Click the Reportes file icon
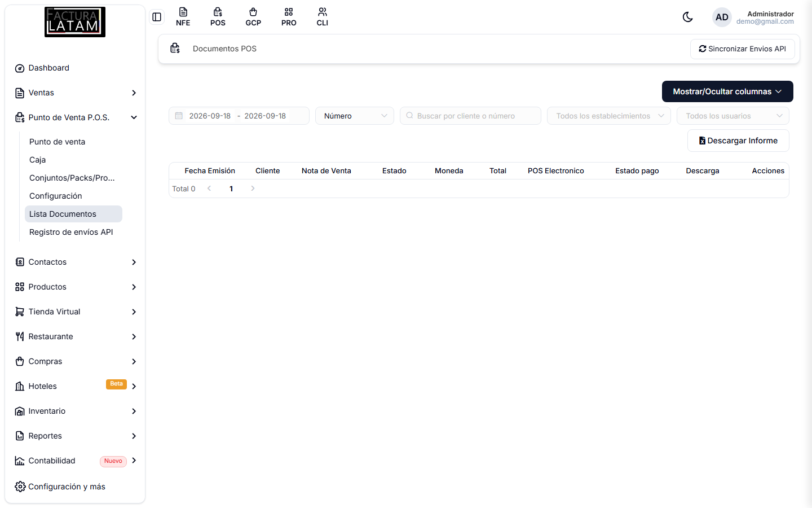The height and width of the screenshot is (508, 812). pos(20,436)
